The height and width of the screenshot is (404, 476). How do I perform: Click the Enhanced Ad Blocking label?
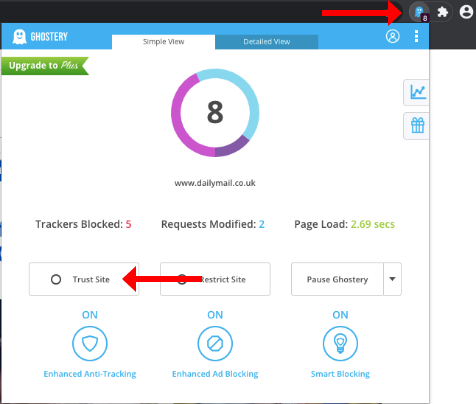[x=215, y=374]
